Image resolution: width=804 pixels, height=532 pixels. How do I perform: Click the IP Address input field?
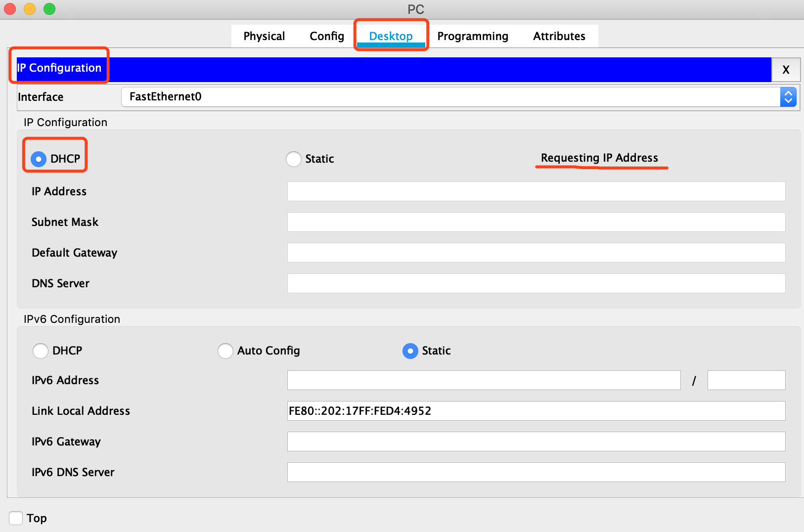click(536, 191)
